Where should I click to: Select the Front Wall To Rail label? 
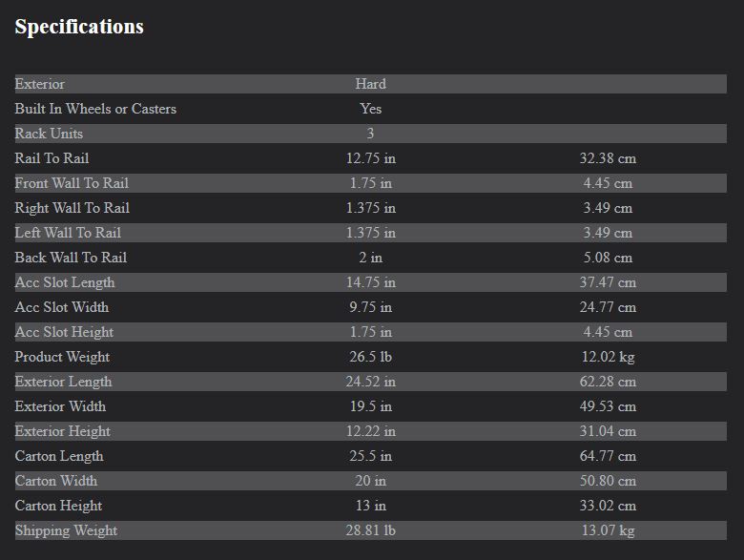(72, 183)
